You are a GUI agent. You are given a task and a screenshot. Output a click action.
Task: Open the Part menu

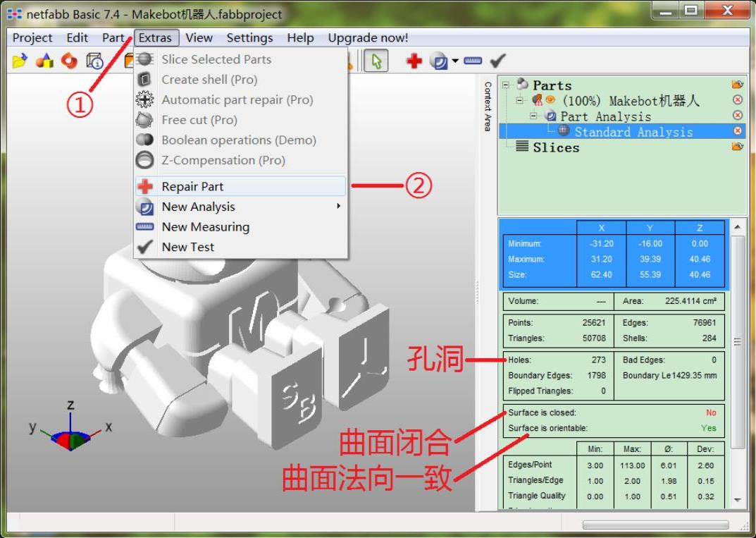(x=113, y=37)
